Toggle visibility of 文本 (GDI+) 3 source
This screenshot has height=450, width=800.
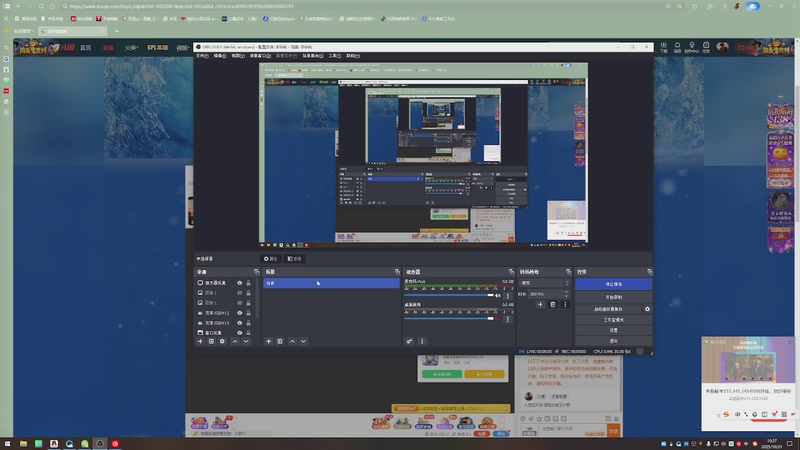pos(239,323)
